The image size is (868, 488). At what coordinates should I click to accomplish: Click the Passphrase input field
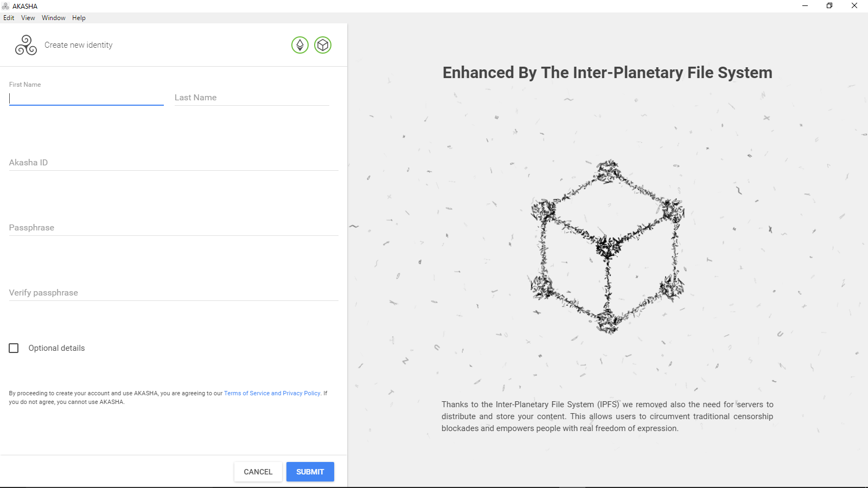pos(174,228)
